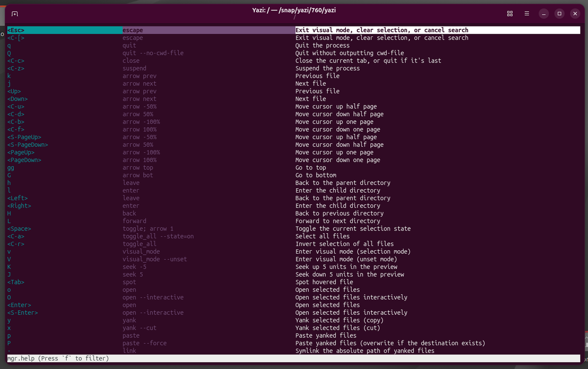Click 'paste --force' command
Image resolution: width=588 pixels, height=369 pixels.
point(145,343)
